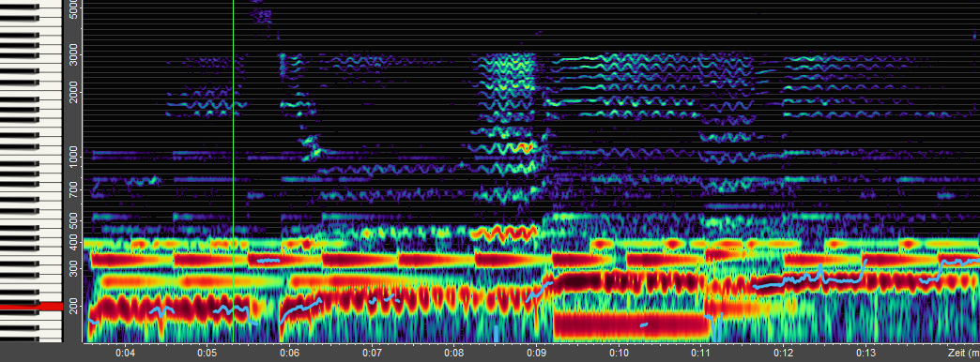Click the large red low-frequency block after 0:09

click(629, 324)
